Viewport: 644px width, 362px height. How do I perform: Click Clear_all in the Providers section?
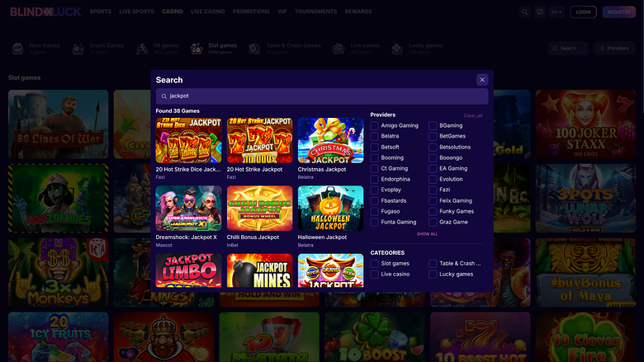click(x=473, y=115)
